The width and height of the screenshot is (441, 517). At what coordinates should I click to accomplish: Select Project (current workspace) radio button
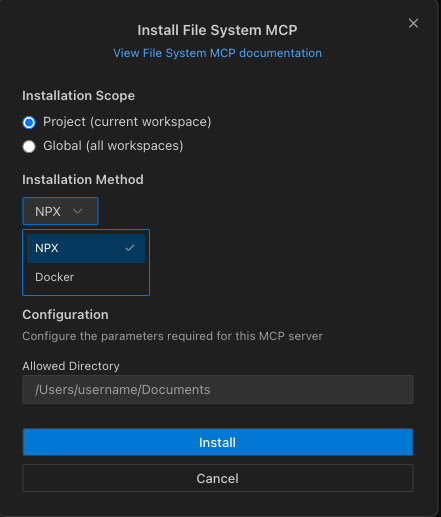29,122
